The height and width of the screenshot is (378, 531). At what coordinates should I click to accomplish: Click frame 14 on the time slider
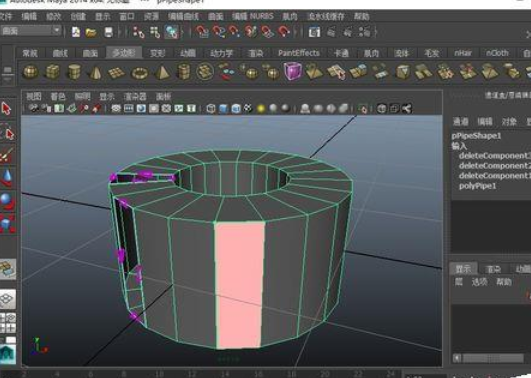coord(225,374)
